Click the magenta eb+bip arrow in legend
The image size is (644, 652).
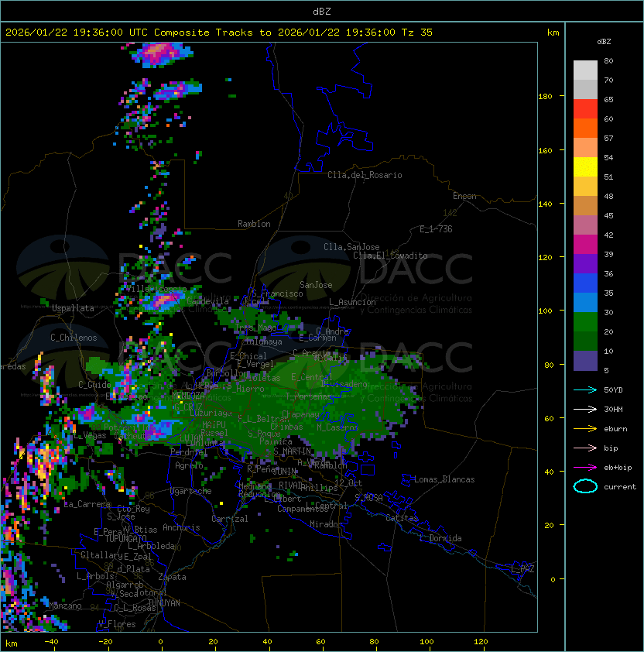tap(585, 468)
